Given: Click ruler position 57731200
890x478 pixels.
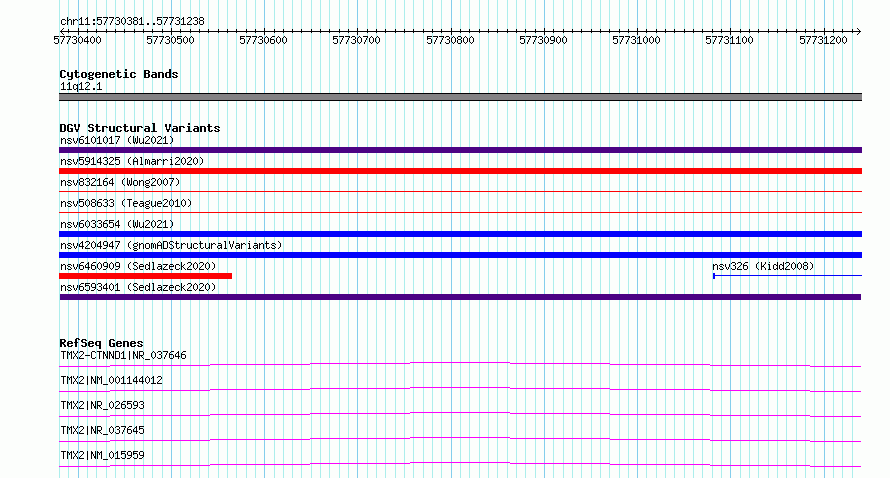Looking at the screenshot, I should [823, 40].
